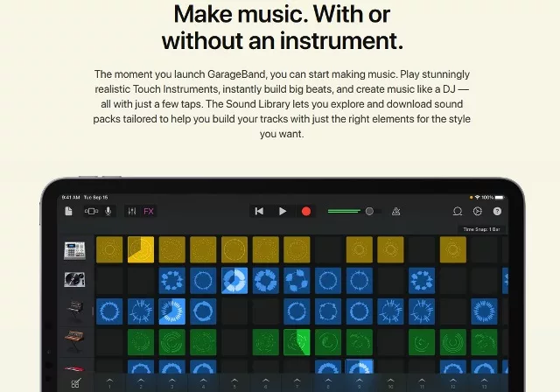
Task: Start the yellow drum loop in column 12
Action: pos(453,249)
